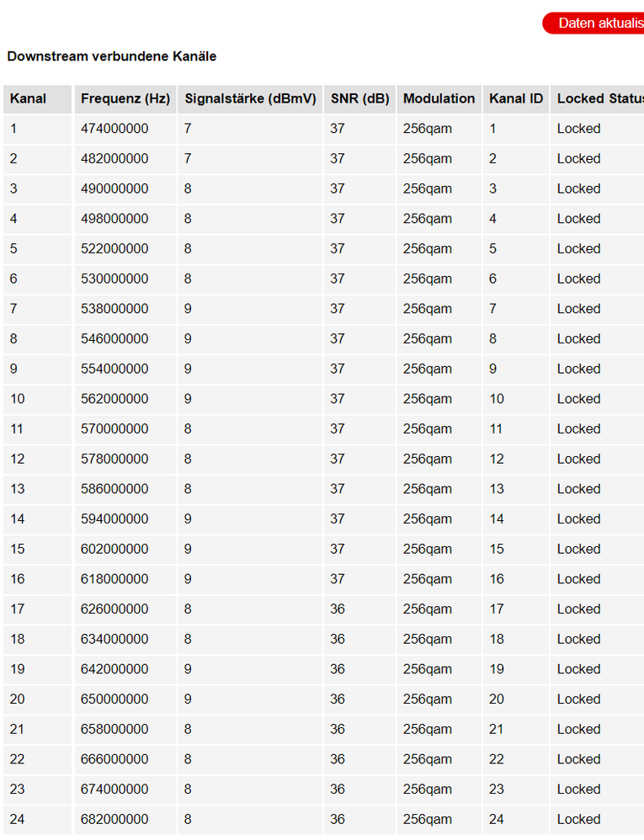Select the Signalstärke (dBmV) column header
Screen dimensions: 644x840
coord(250,98)
